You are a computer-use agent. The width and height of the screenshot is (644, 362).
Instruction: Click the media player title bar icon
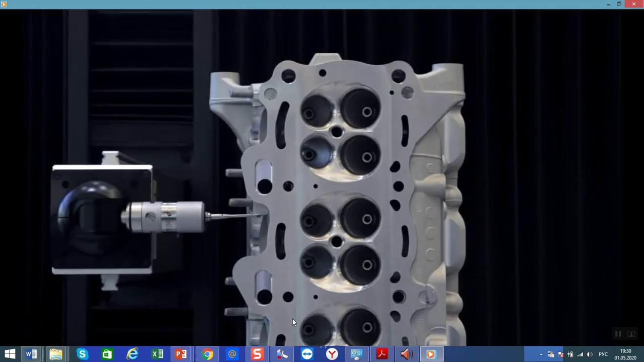point(4,5)
